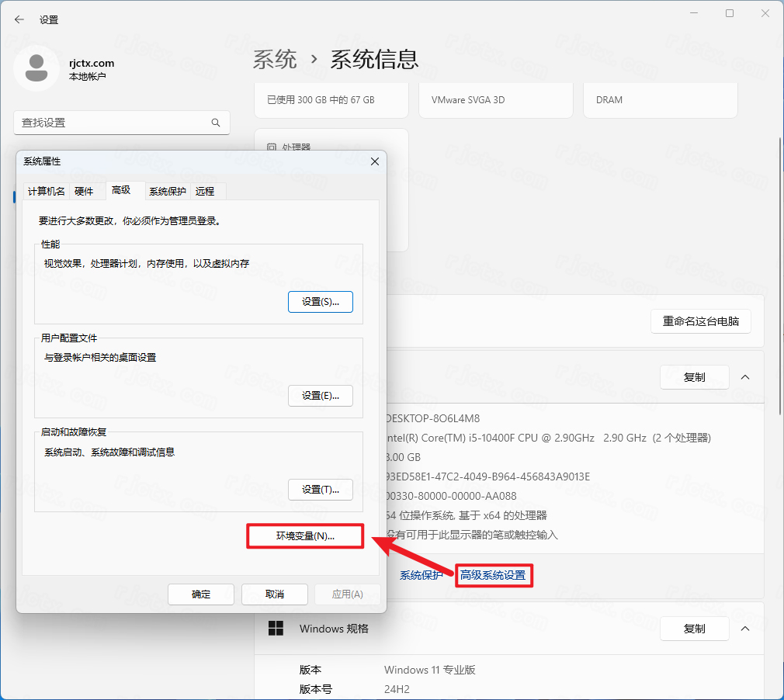Click the 系统 breadcrumb
This screenshot has height=700, width=784.
(x=275, y=59)
